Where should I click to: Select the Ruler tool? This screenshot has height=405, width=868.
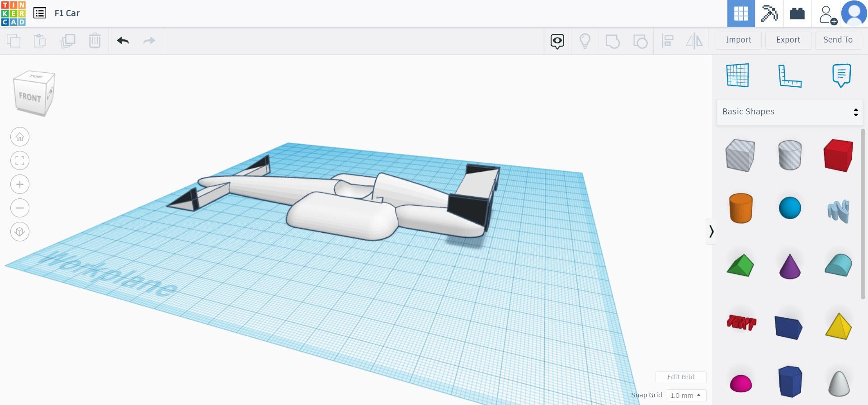click(x=790, y=75)
